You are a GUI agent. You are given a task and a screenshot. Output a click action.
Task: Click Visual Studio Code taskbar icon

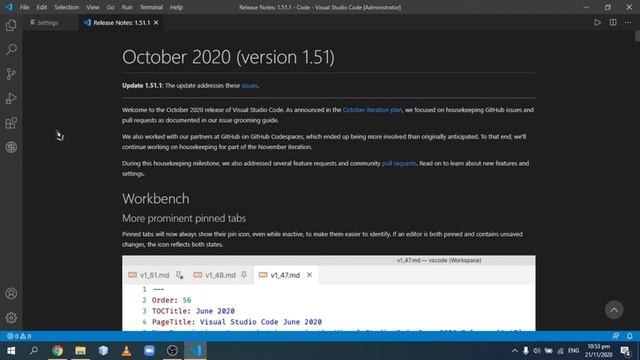[196, 351]
